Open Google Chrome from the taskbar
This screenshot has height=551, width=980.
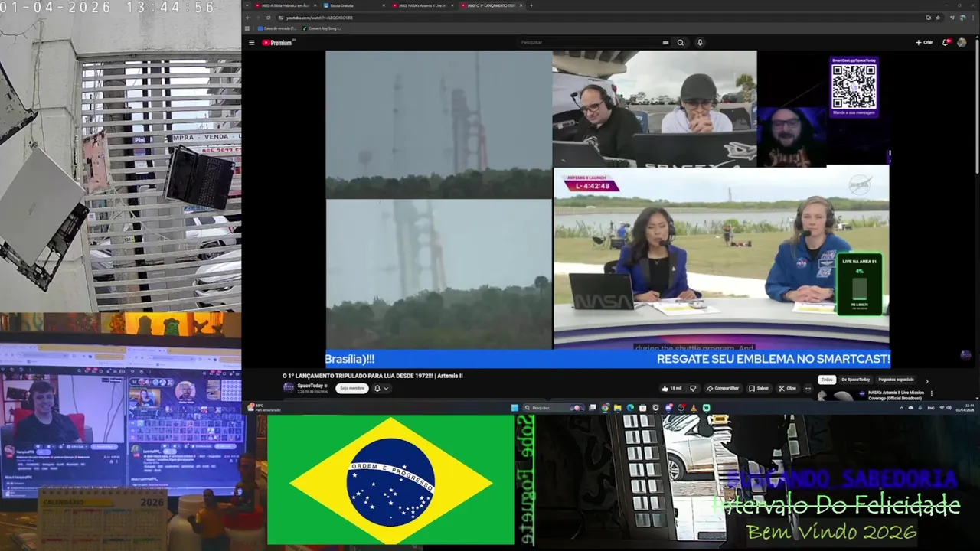(605, 408)
